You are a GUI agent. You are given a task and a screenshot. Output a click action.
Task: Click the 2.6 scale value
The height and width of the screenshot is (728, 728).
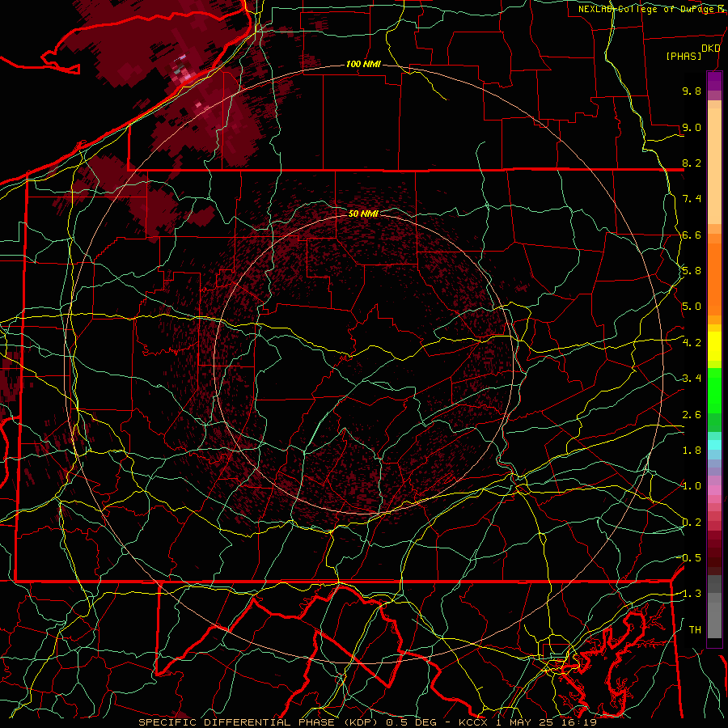(x=692, y=414)
